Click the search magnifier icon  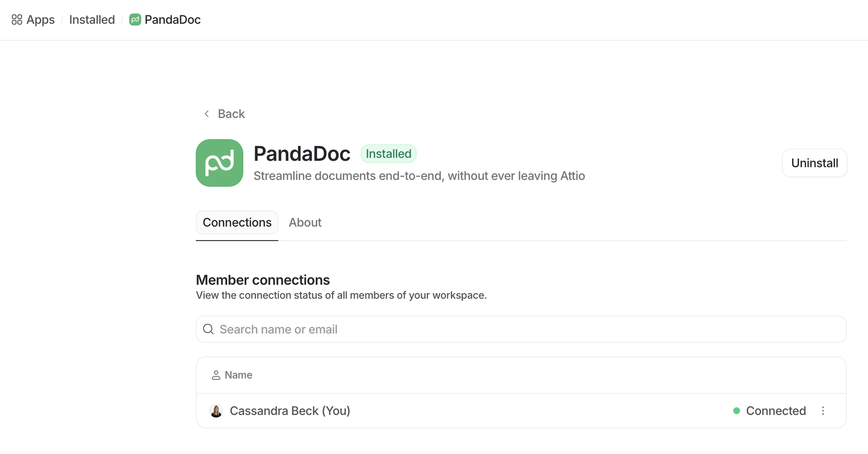208,329
